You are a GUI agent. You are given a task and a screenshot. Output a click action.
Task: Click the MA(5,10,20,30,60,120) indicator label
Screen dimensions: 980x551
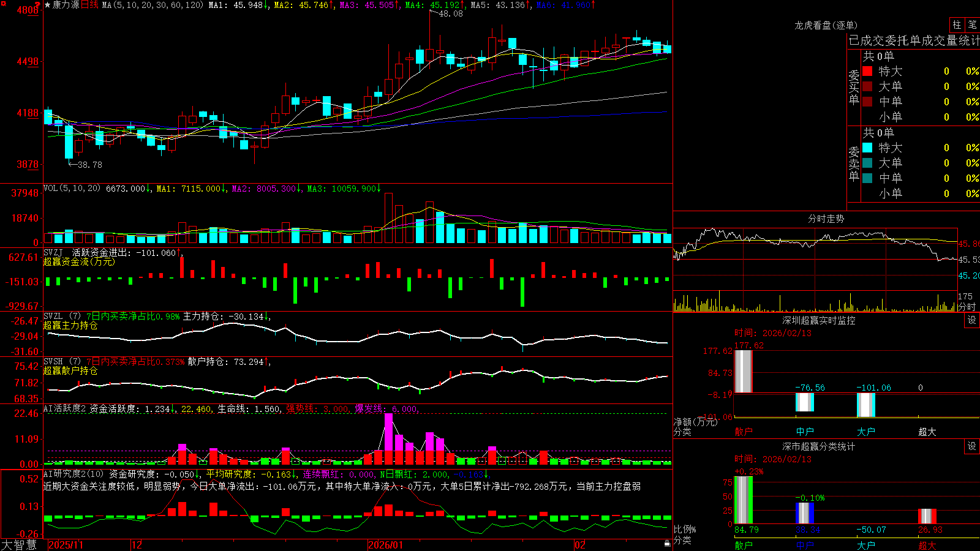click(x=153, y=5)
